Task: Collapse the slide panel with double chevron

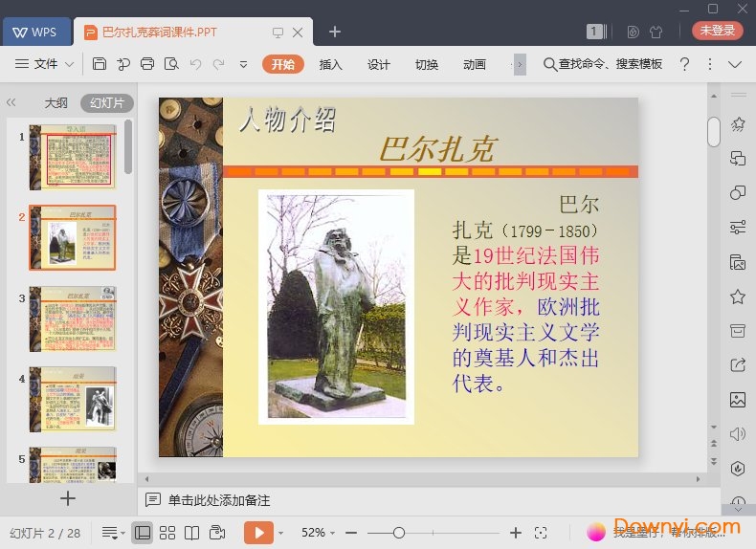Action: (11, 102)
